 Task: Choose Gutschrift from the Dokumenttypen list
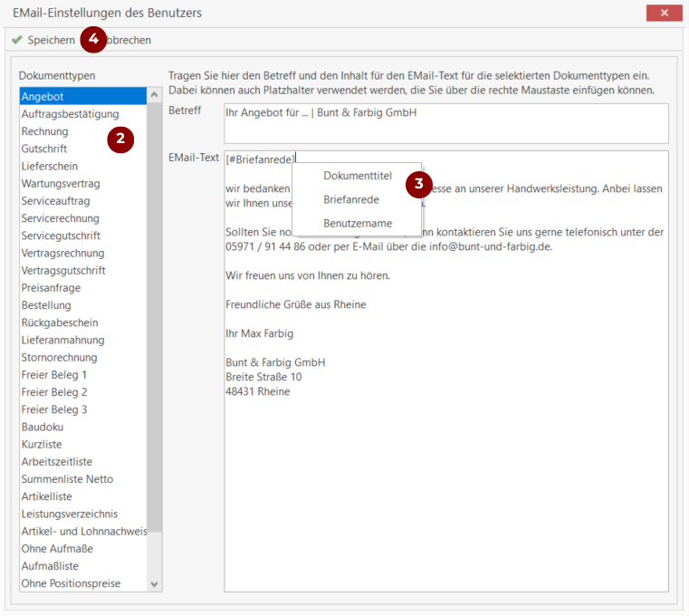tap(44, 149)
